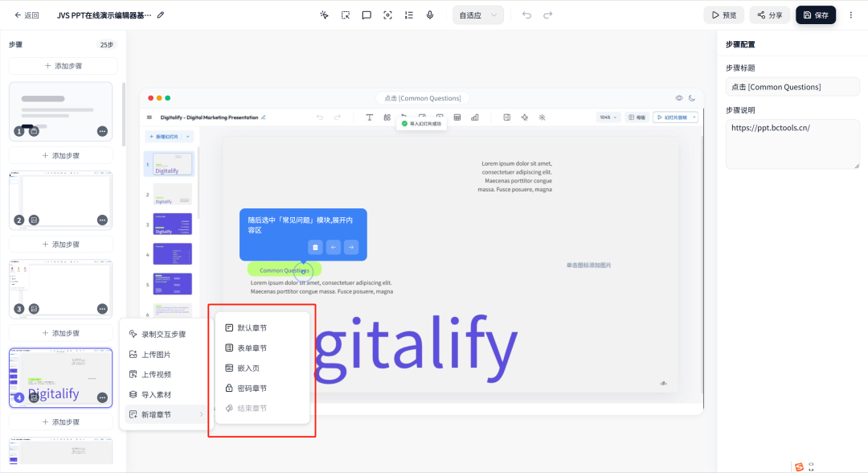Viewport: 868px width, 473px height.
Task: Click the 预览 preview button
Action: 724,15
